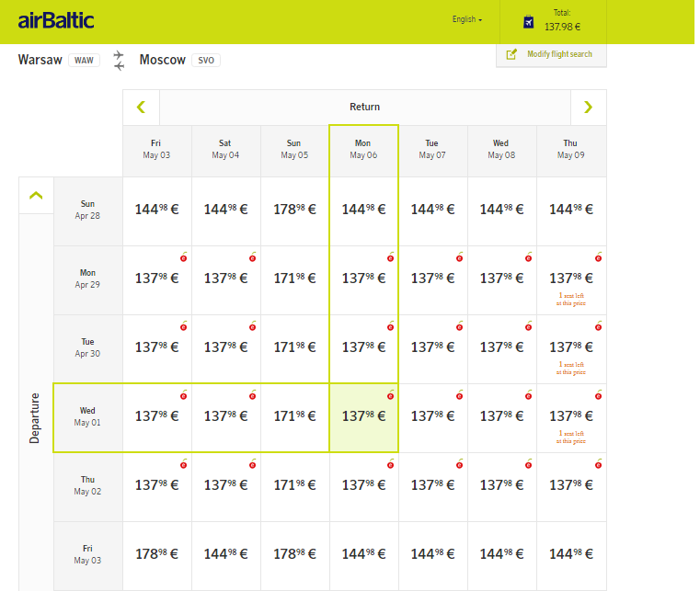Click cherry deal icon in May 01, May 07 cell

click(459, 394)
